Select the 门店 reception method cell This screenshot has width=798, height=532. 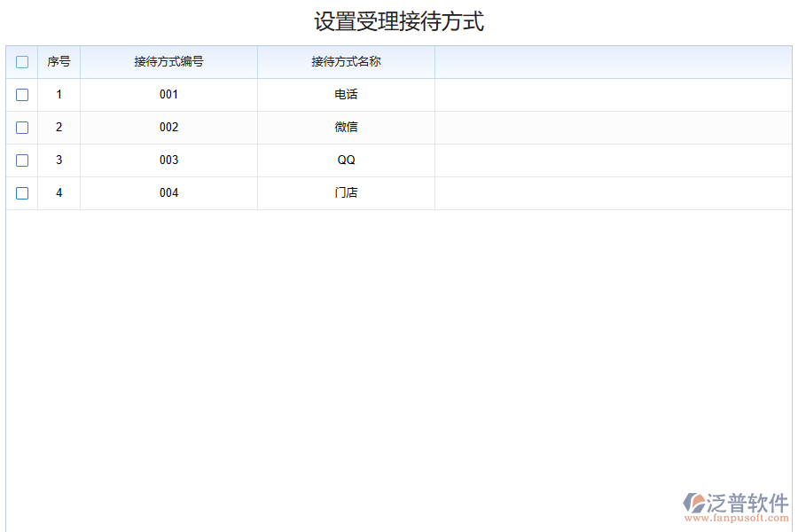pos(346,193)
